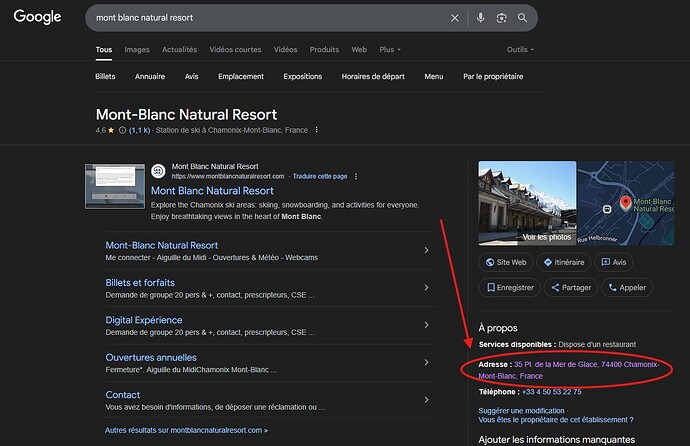Submit search with the magnifying glass icon
Screen dimensions: 690x446
(x=522, y=18)
